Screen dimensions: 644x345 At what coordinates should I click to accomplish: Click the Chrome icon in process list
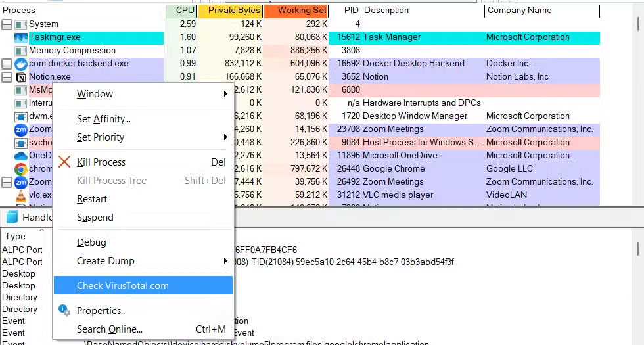coord(20,169)
